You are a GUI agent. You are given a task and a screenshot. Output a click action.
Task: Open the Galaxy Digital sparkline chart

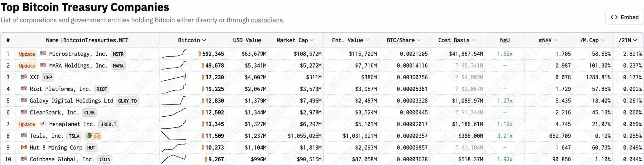point(173,101)
